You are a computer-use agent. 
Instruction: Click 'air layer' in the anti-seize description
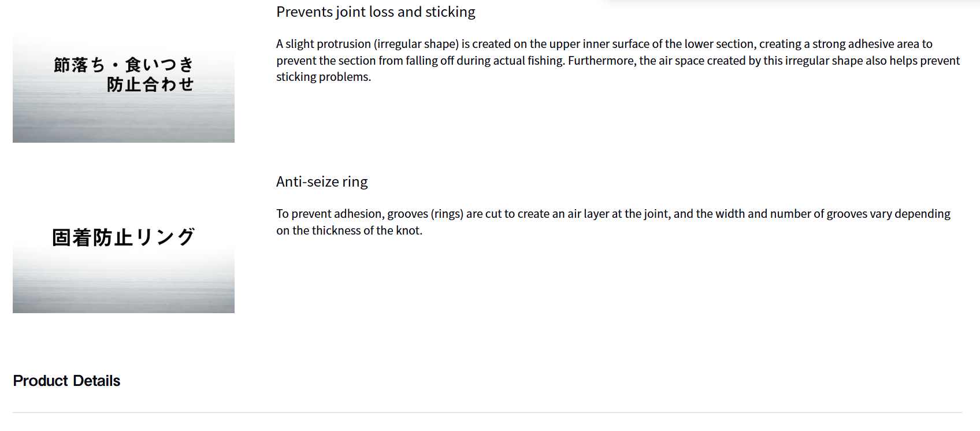click(x=588, y=214)
